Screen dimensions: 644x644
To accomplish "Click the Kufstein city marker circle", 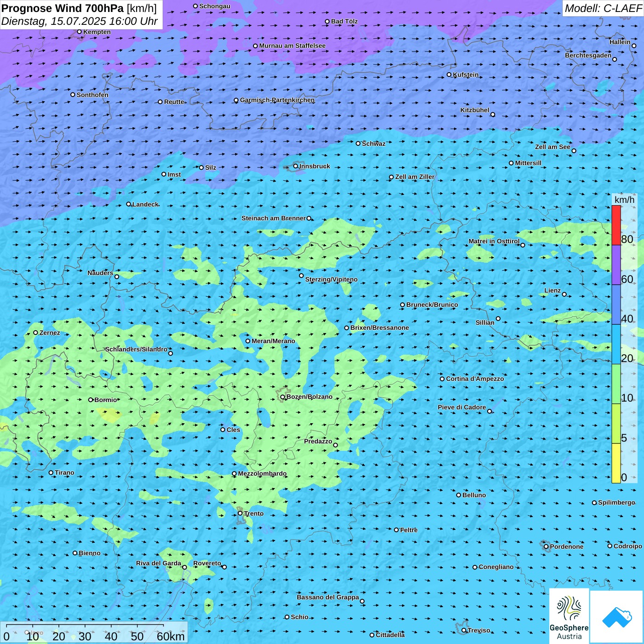I will pyautogui.click(x=449, y=75).
